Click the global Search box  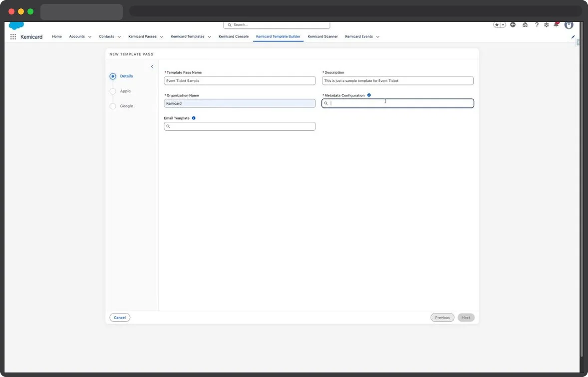277,25
